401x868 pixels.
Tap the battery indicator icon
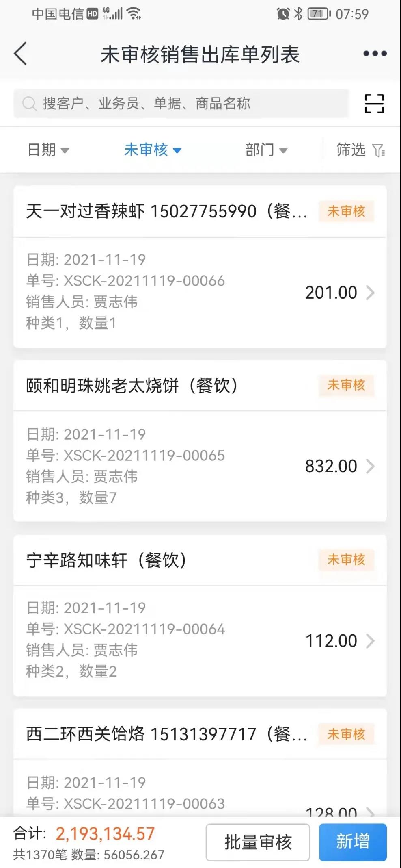tap(319, 14)
